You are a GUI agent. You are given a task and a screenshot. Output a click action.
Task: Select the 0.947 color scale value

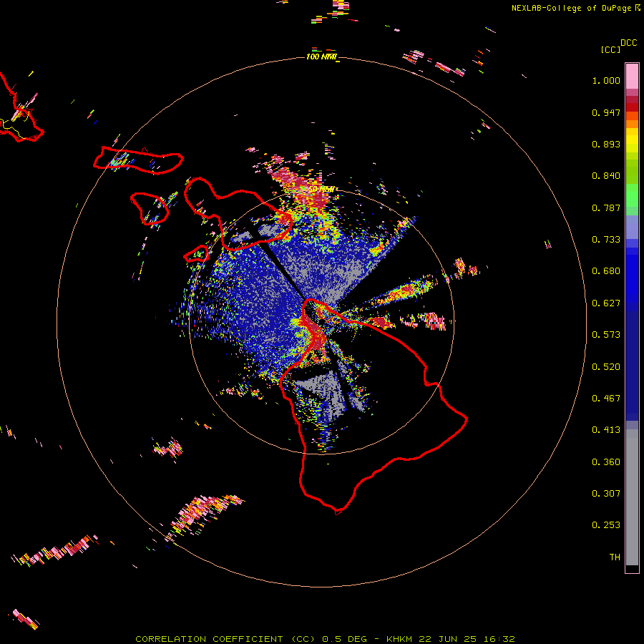tap(606, 112)
